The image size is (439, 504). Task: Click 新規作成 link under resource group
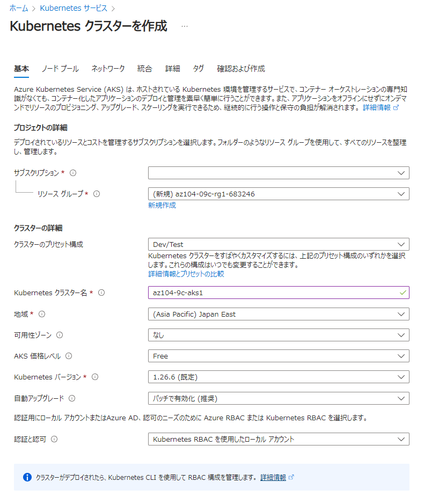click(x=162, y=206)
